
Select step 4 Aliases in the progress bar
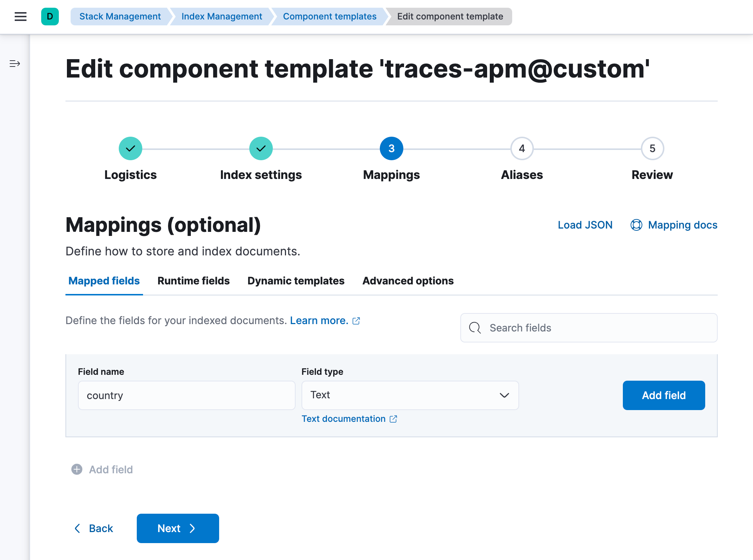point(521,148)
